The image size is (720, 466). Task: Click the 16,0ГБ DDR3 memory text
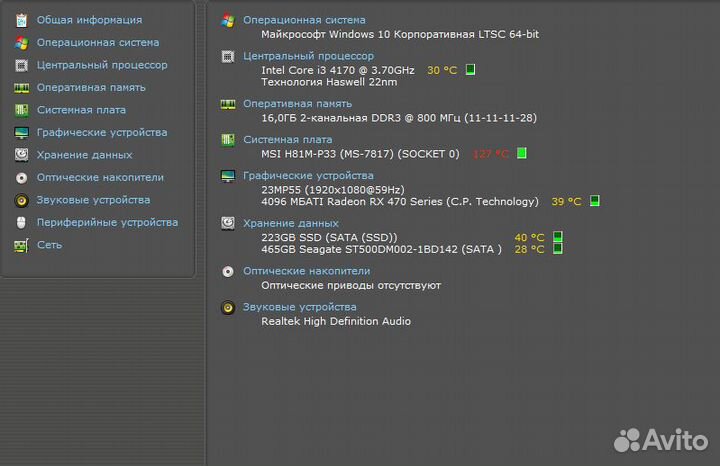399,118
